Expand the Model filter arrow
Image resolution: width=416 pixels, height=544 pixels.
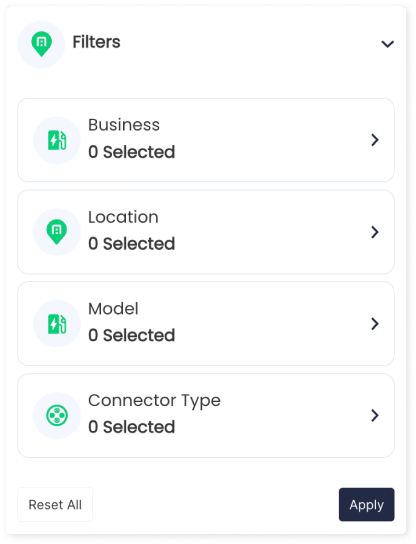tap(375, 324)
